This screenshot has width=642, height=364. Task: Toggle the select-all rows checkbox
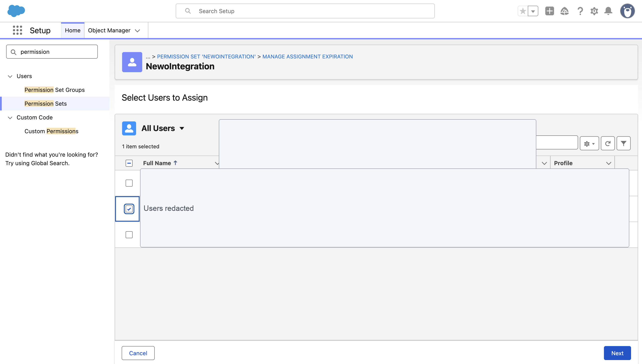pyautogui.click(x=129, y=163)
